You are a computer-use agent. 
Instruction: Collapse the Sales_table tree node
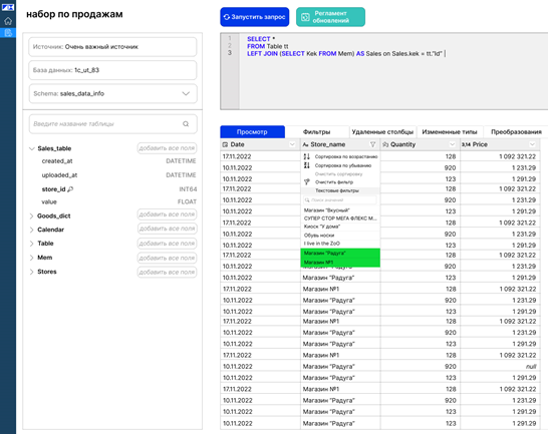[32, 149]
